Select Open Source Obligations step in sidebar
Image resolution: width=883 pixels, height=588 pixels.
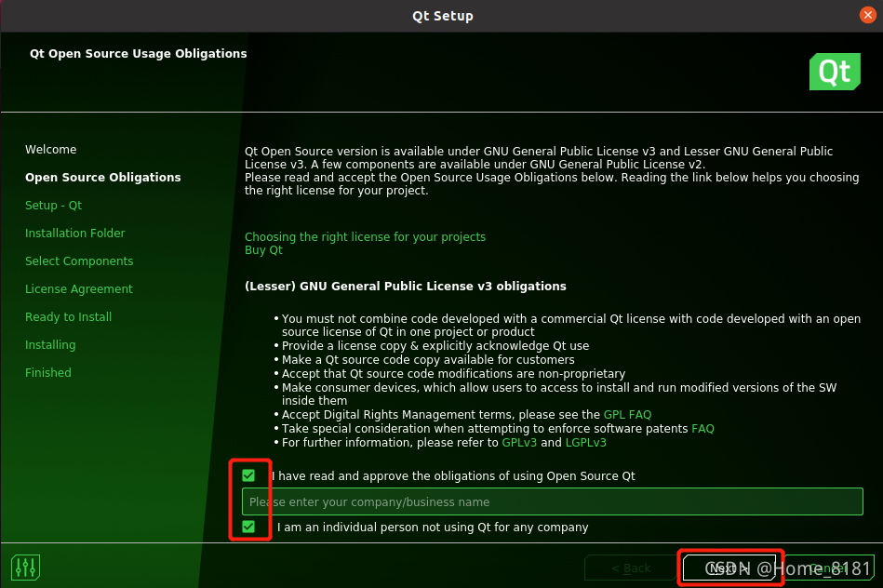click(x=103, y=178)
